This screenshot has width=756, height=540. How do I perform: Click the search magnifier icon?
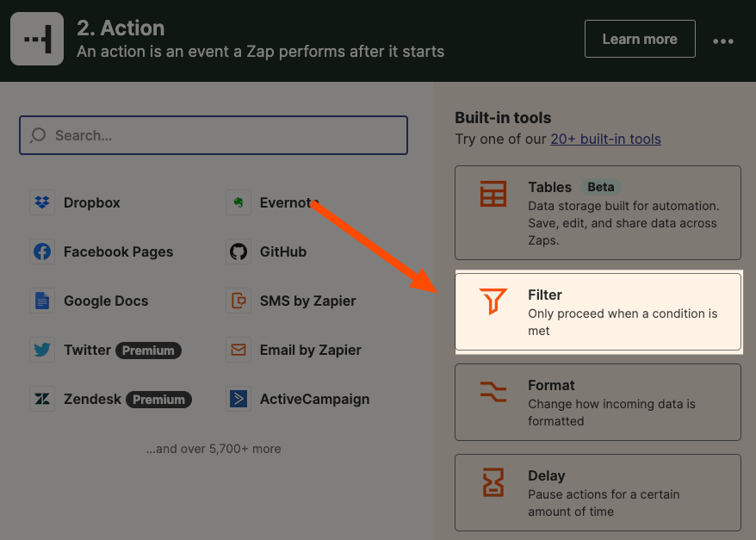click(38, 135)
